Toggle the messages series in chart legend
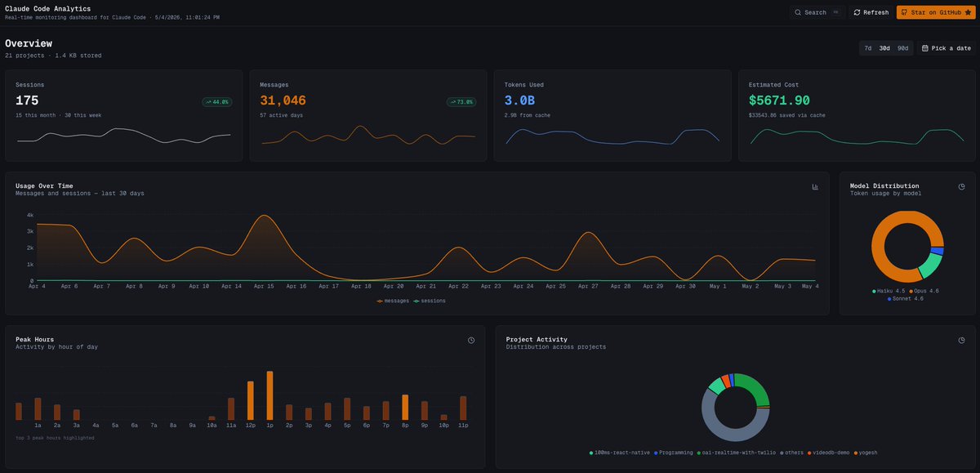The image size is (980, 473). 392,301
